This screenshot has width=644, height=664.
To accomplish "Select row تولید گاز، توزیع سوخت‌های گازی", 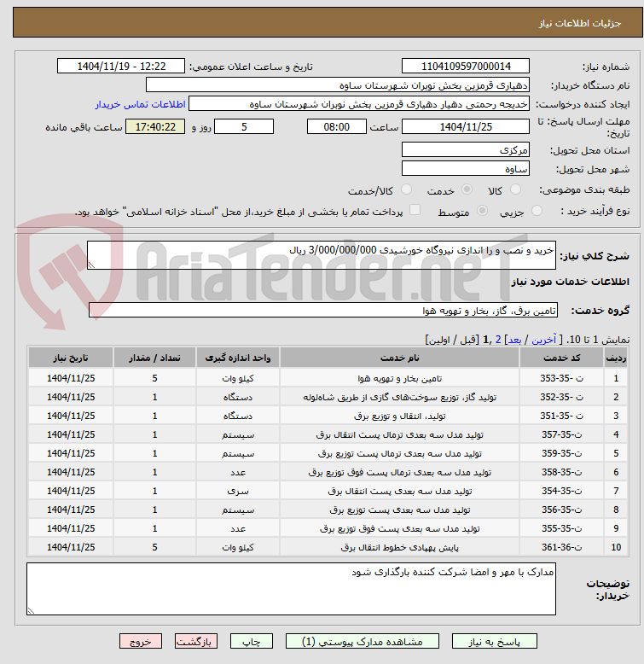I will [x=328, y=397].
